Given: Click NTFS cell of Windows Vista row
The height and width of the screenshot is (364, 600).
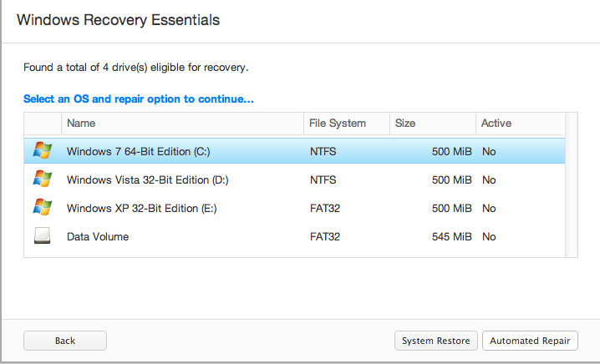Looking at the screenshot, I should [323, 180].
